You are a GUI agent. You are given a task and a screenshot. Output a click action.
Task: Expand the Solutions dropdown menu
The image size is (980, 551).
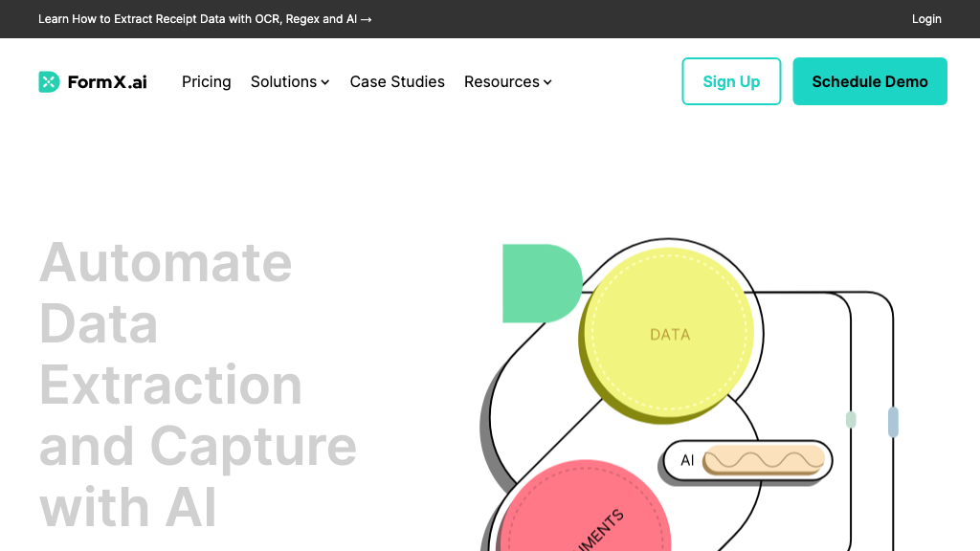pos(283,82)
